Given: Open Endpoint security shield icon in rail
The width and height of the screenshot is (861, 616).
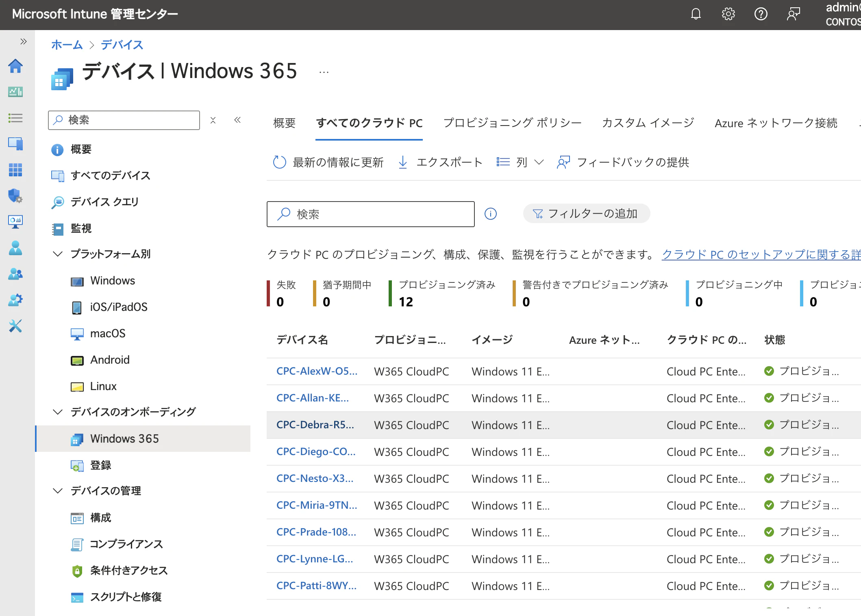Looking at the screenshot, I should point(15,196).
